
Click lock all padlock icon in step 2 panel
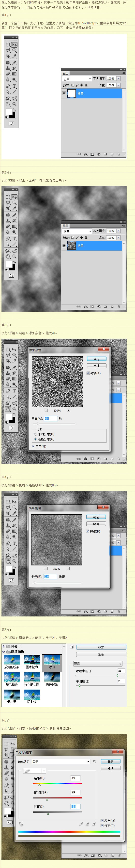[86, 238]
